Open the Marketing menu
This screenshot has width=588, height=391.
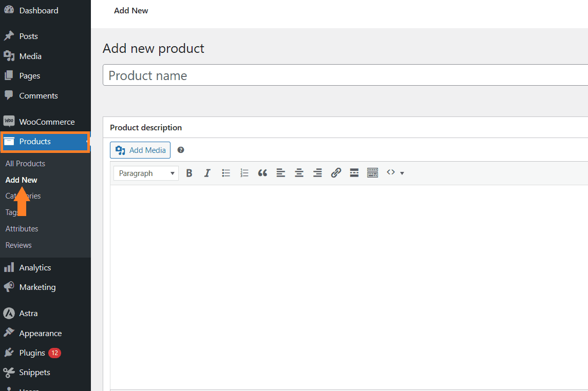coord(45,287)
